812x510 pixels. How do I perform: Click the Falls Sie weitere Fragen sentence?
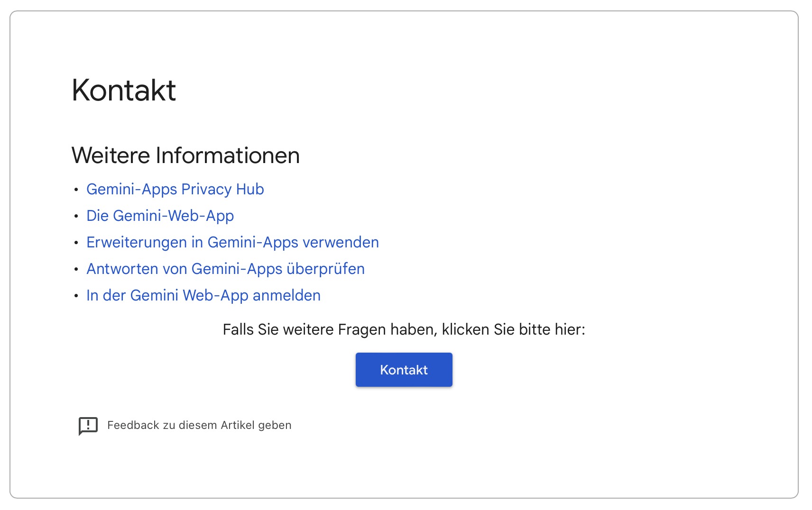coord(404,329)
